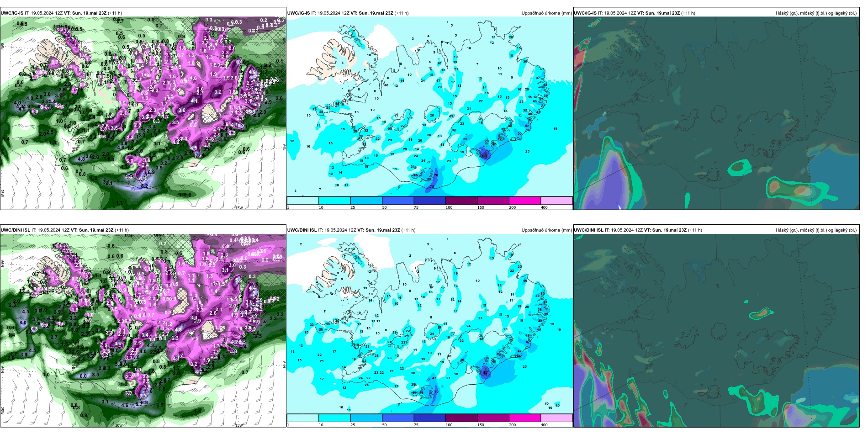The width and height of the screenshot is (868, 434).
Task: Choose the dark blue 75–100 swatch in IG-IS legend
Action: point(430,201)
